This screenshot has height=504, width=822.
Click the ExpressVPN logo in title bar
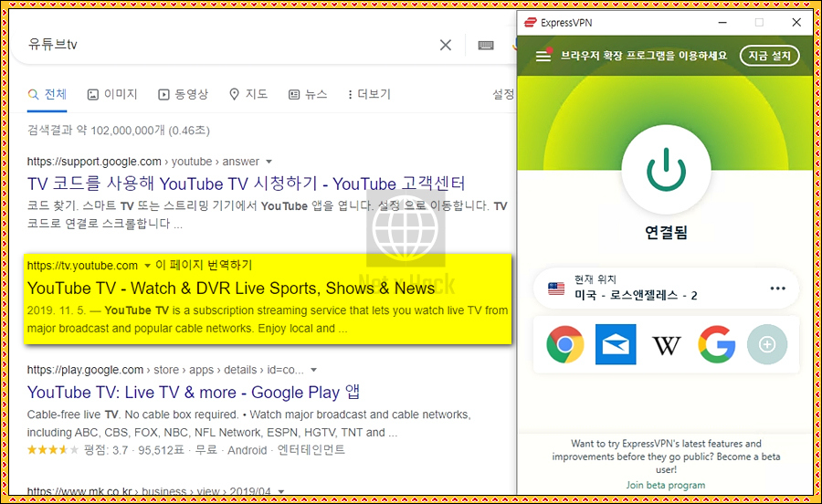[531, 23]
